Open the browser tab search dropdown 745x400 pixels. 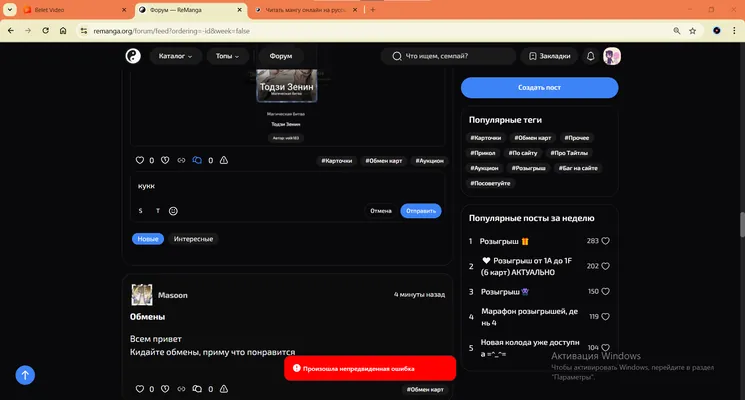click(10, 10)
